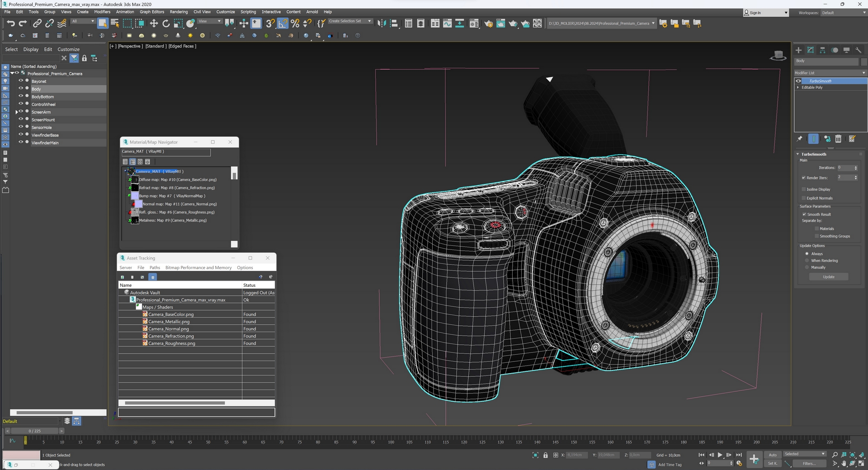Open the Rendered Frame Window icon
868x470 pixels.
[x=500, y=23]
